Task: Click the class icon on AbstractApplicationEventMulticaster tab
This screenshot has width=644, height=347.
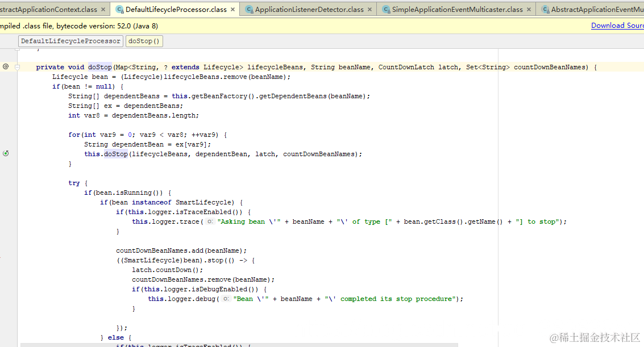Action: pyautogui.click(x=545, y=10)
